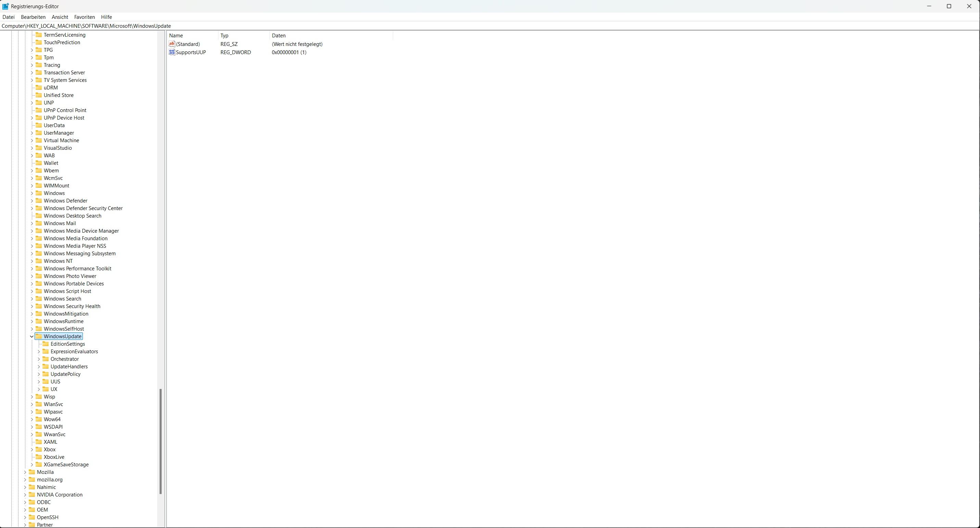
Task: Click the REG_SZ type icon for Standard value
Action: point(172,44)
